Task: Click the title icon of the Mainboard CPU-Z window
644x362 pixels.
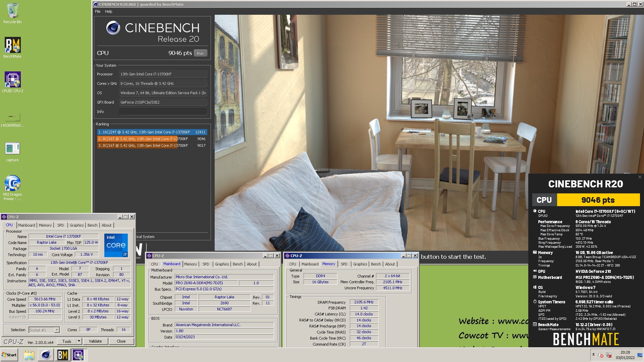Action: [150, 256]
